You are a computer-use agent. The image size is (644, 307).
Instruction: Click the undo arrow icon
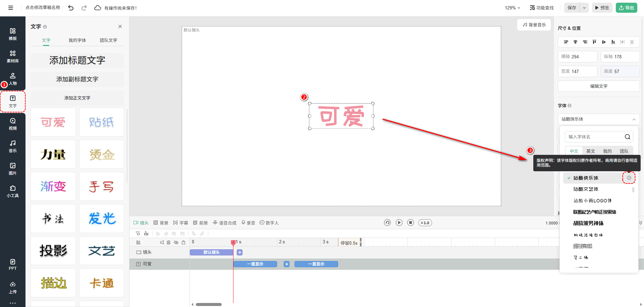tap(71, 8)
